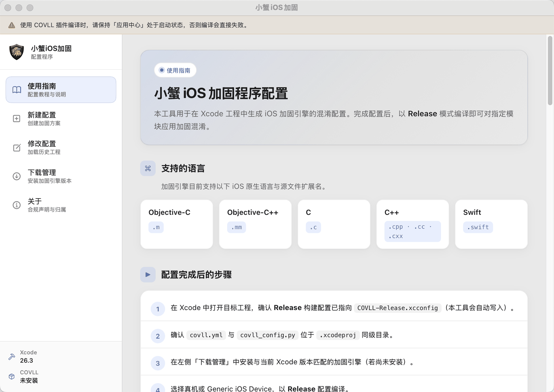554x392 pixels.
Task: Click the step 3 number badge
Action: (157, 363)
